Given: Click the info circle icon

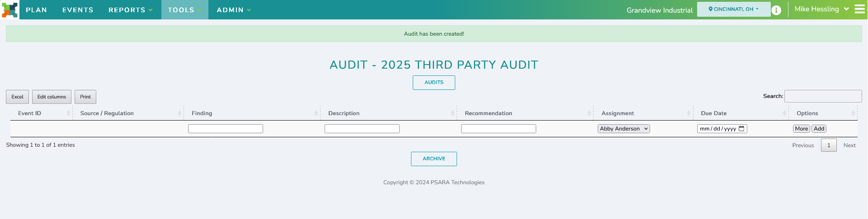Looking at the screenshot, I should click(776, 10).
